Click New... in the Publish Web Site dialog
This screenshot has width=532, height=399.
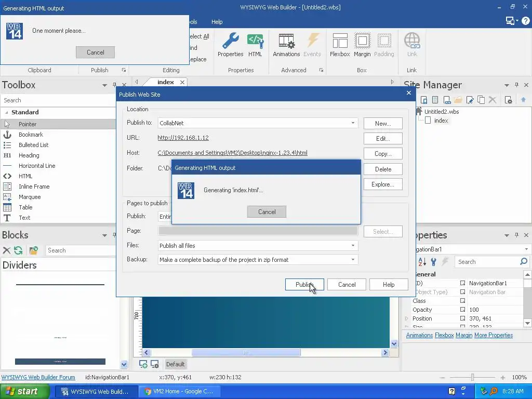383,124
